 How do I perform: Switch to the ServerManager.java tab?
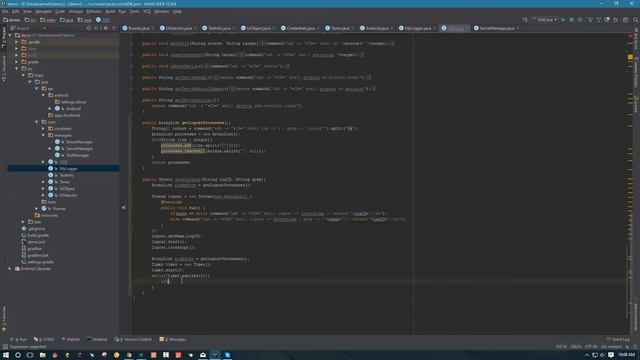tap(496, 28)
